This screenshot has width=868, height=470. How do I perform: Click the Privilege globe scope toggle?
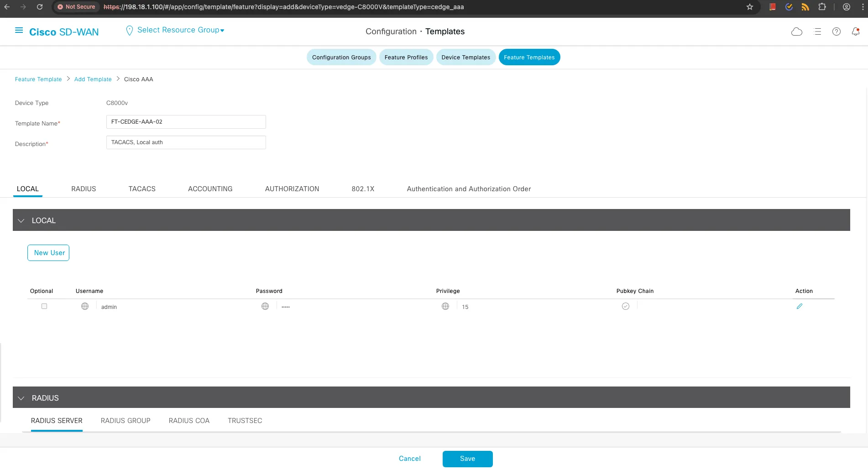point(445,306)
